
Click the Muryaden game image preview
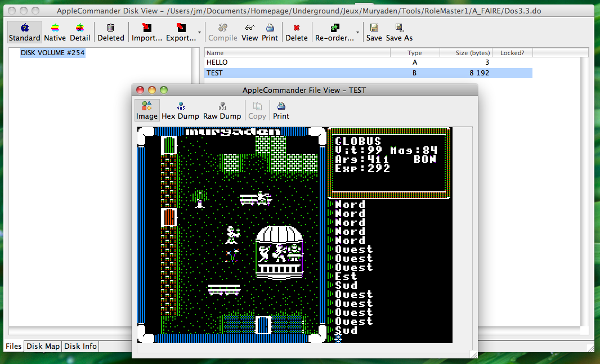coord(294,235)
